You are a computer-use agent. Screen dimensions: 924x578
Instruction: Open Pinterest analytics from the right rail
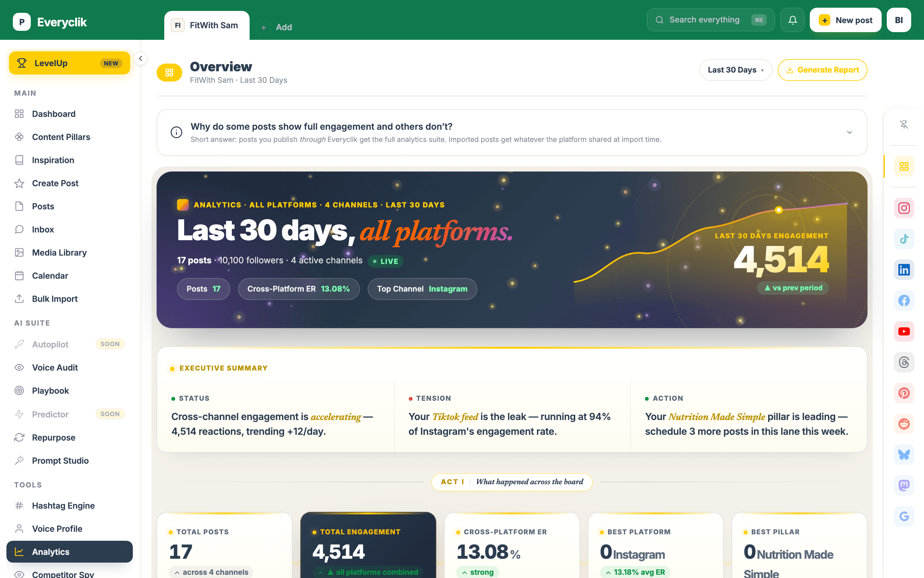[x=904, y=393]
